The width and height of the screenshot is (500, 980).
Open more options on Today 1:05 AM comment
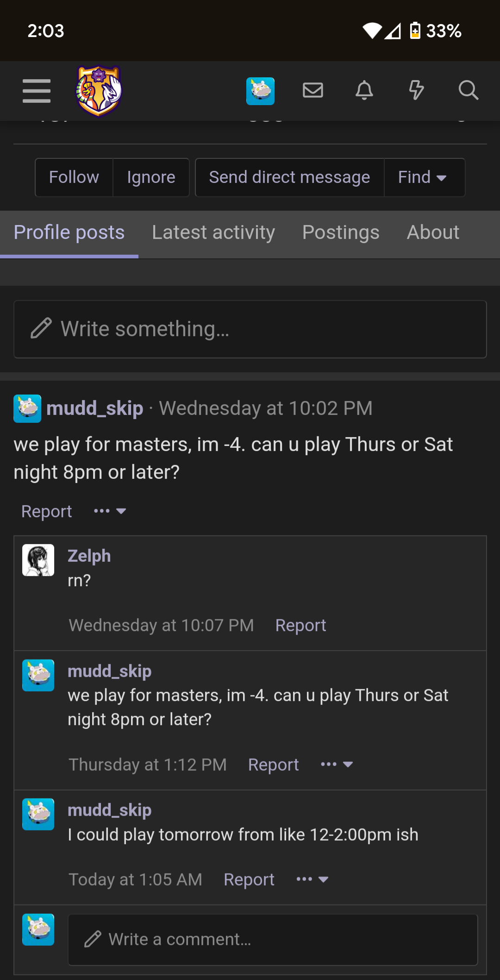pyautogui.click(x=312, y=879)
